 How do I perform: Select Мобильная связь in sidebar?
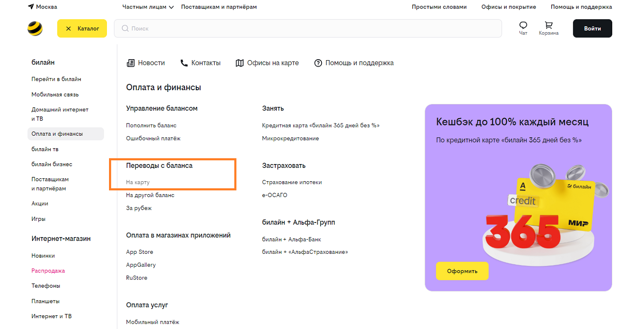55,94
